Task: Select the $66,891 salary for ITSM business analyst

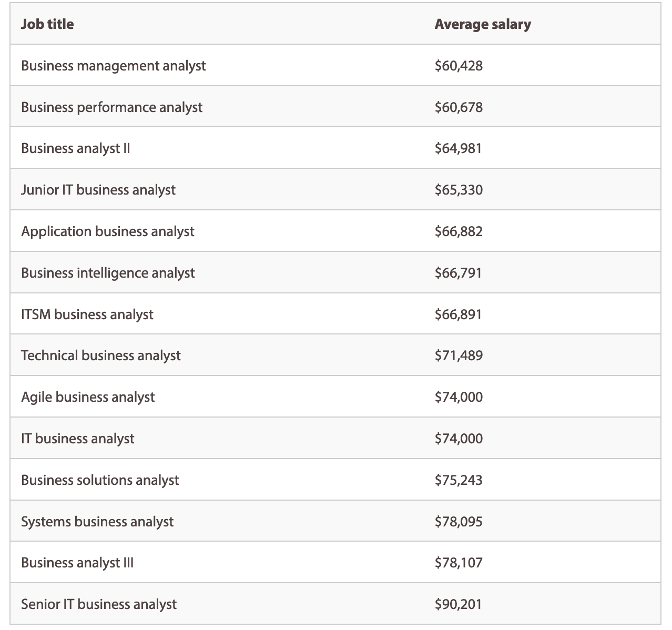Action: [459, 314]
